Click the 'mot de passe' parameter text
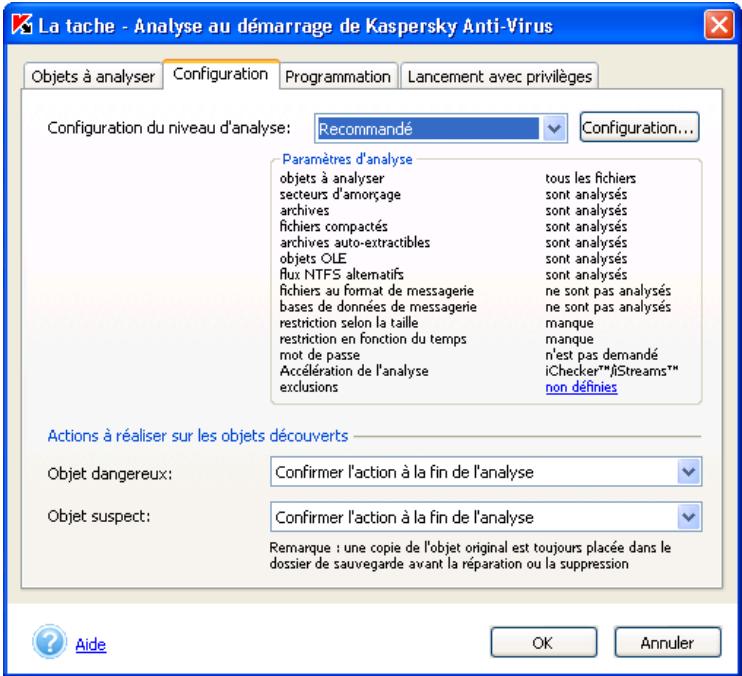The width and height of the screenshot is (742, 676). tap(319, 355)
